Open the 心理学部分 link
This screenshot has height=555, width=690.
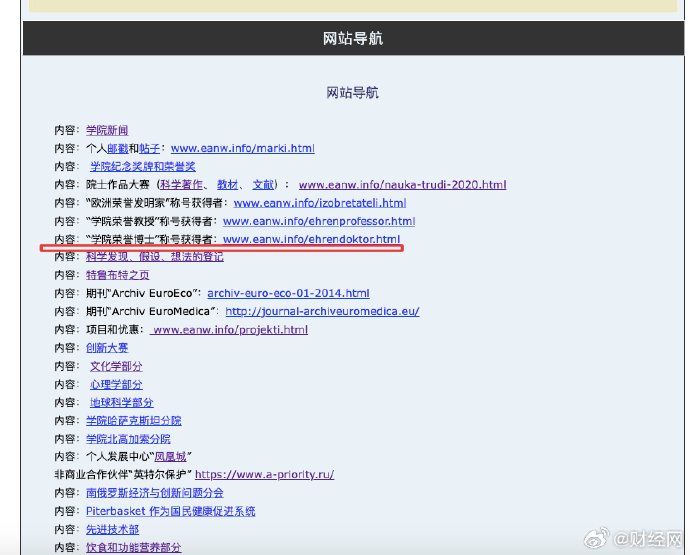[x=116, y=384]
